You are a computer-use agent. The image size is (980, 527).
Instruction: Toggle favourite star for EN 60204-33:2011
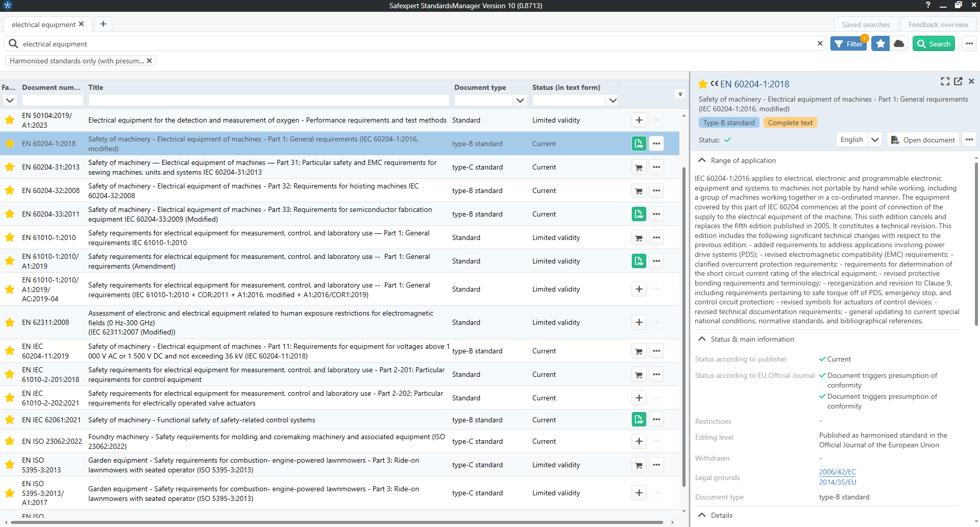pos(9,214)
